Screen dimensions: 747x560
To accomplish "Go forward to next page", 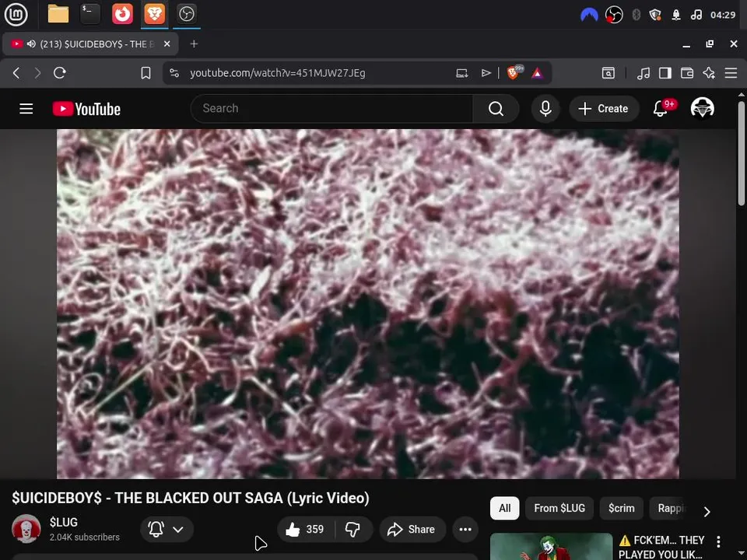I will point(37,73).
